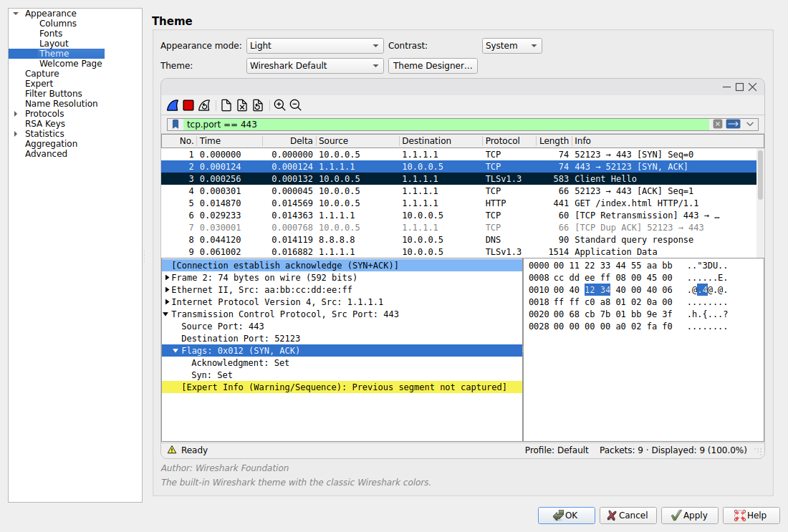Open the Theme Designer
The height and width of the screenshot is (532, 788).
433,66
